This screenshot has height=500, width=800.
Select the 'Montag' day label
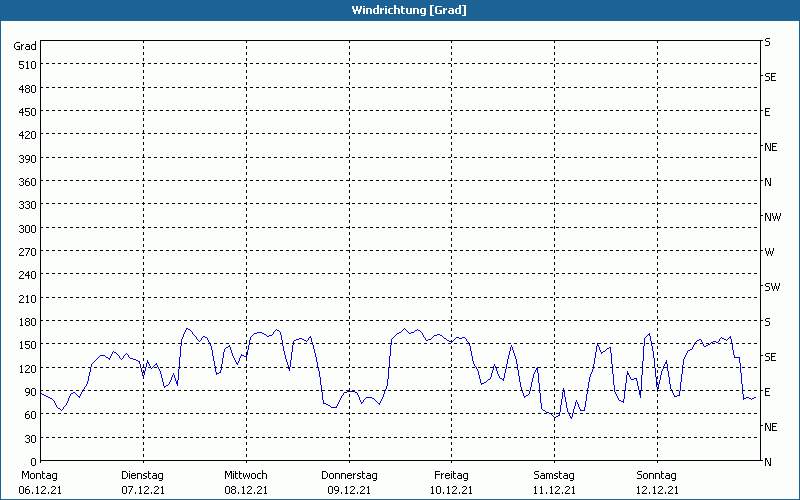[39, 476]
